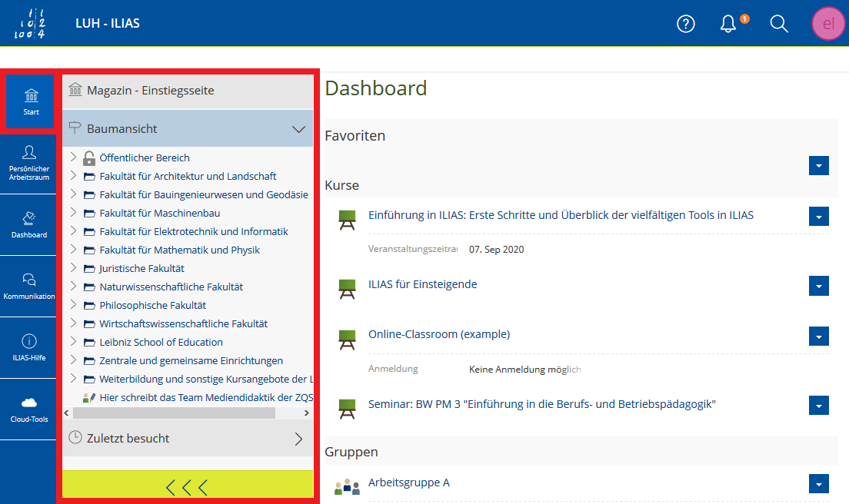
Task: Open Naturwissenschaftliche Fakultät in the tree
Action: click(x=171, y=287)
